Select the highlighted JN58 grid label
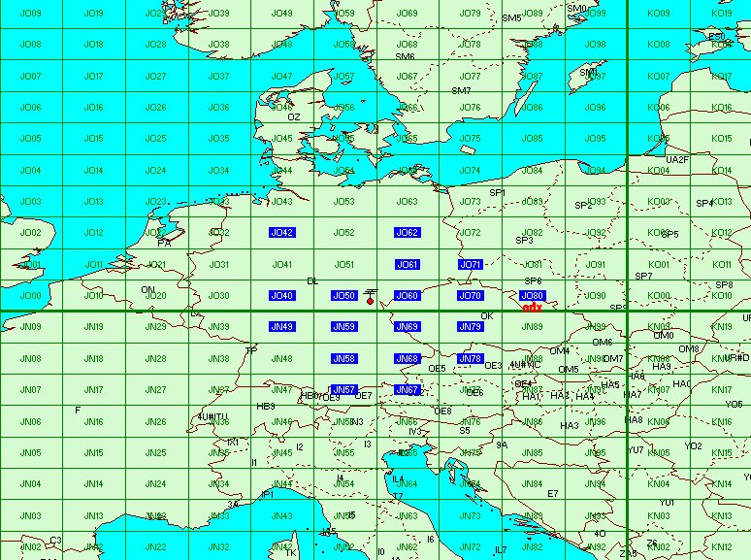This screenshot has width=751, height=560. coord(344,358)
